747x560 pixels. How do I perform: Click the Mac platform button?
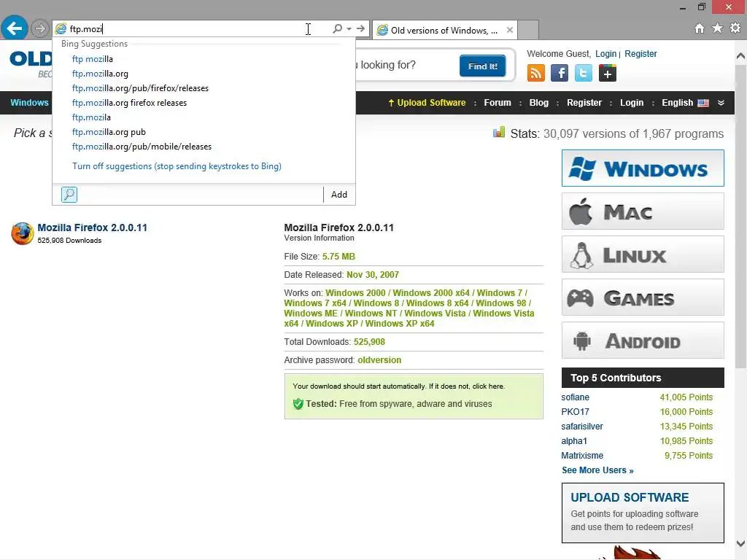point(643,211)
